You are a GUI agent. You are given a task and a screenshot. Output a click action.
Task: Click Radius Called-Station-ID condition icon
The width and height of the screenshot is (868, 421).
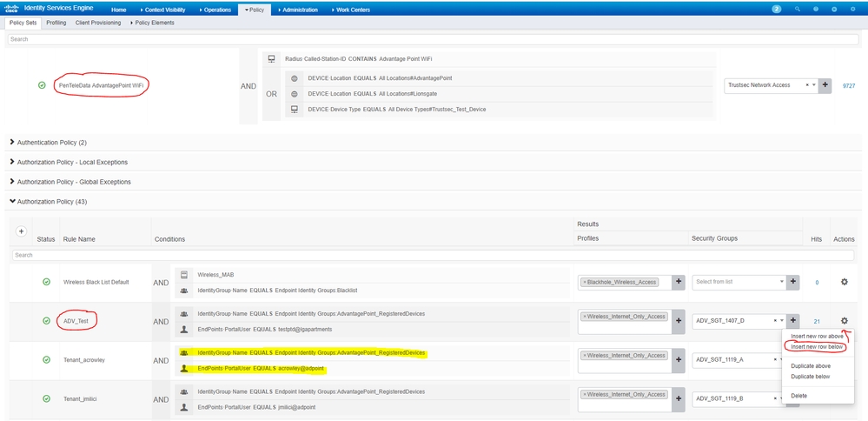pyautogui.click(x=271, y=59)
